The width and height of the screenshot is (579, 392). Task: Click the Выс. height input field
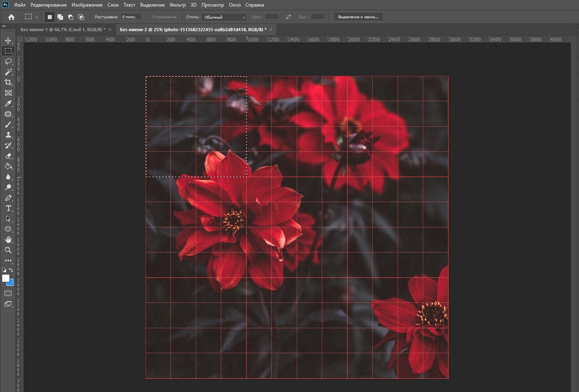tap(318, 17)
